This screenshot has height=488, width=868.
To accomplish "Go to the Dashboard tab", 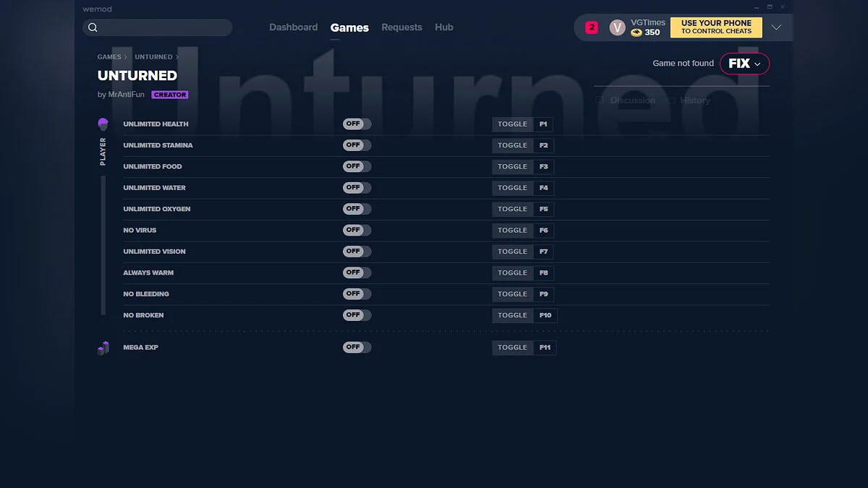I will 293,27.
